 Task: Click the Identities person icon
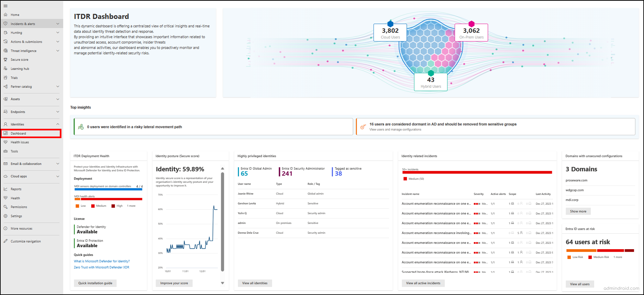coord(5,124)
